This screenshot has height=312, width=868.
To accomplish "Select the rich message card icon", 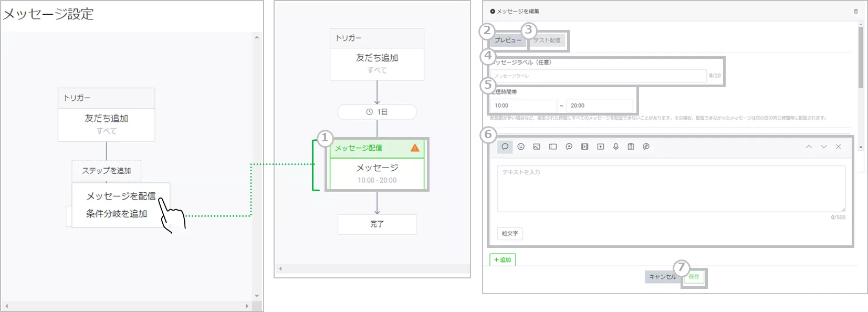I will point(553,147).
